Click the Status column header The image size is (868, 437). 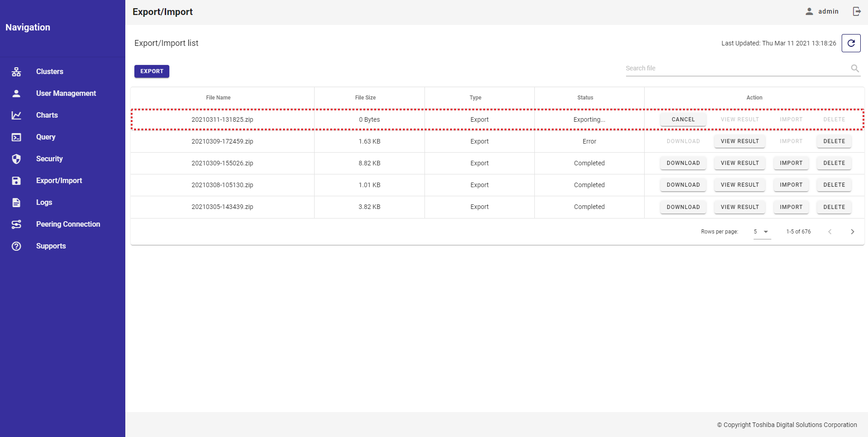pos(585,98)
